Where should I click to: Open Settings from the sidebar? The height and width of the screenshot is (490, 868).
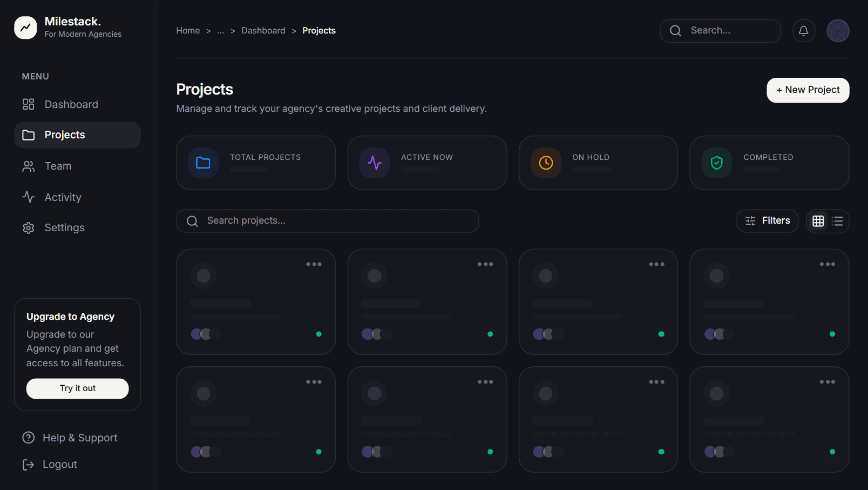tap(77, 227)
